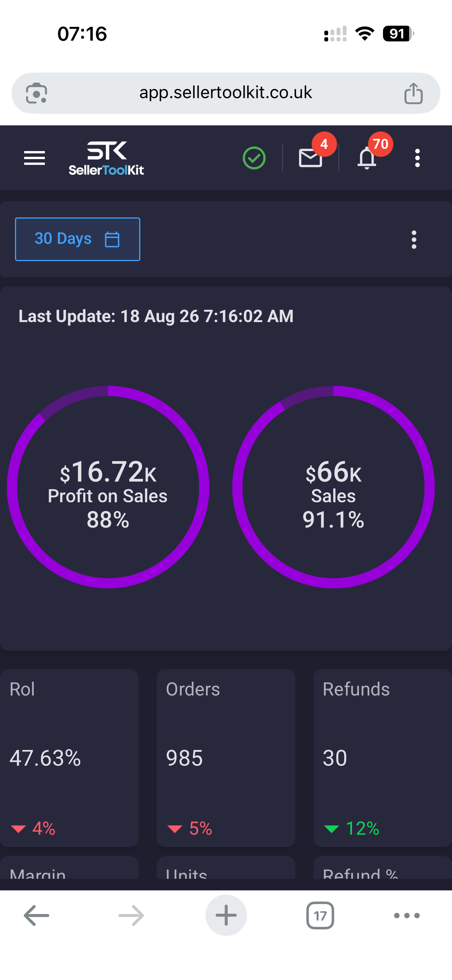
Task: Open the notifications bell with 70 alerts
Action: click(x=367, y=158)
